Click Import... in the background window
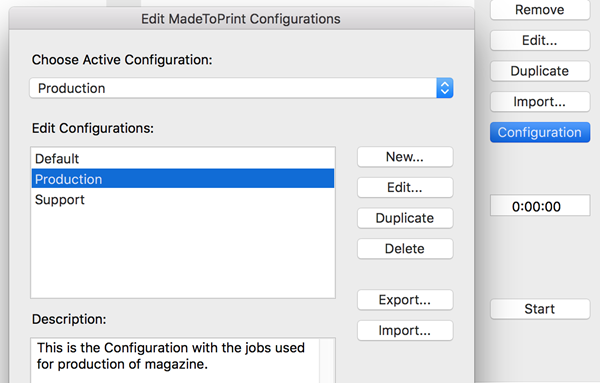This screenshot has height=383, width=600. [540, 101]
